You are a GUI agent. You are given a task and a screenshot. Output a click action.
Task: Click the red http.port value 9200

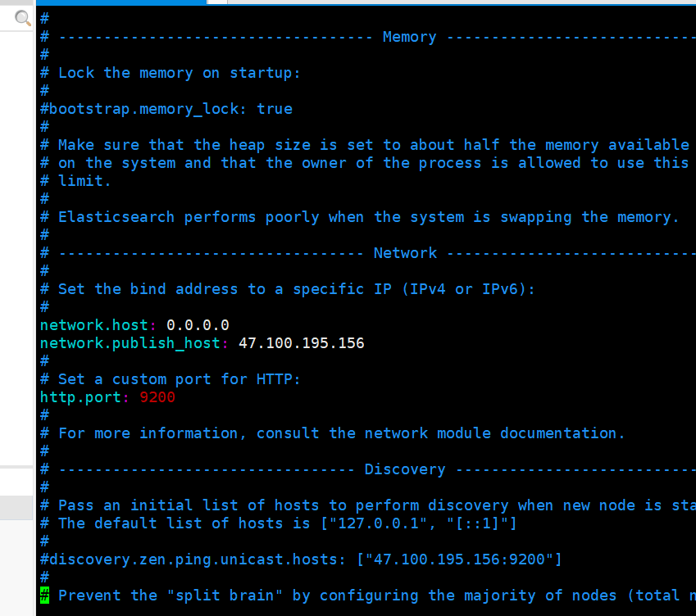[x=157, y=397]
